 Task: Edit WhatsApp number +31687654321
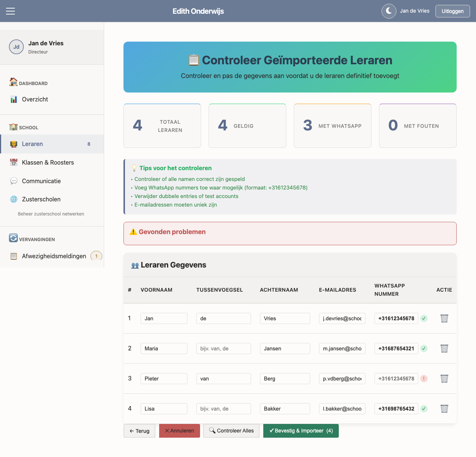(x=396, y=349)
